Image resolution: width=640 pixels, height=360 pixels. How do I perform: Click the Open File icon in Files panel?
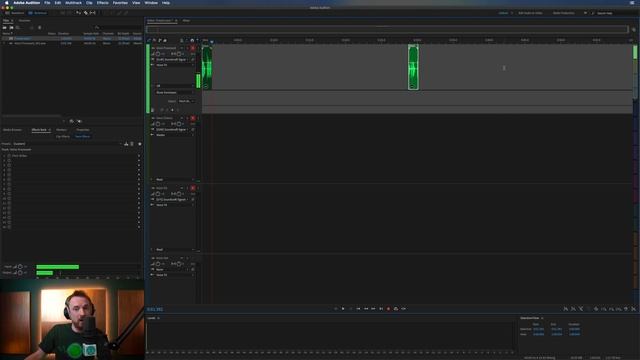pos(5,28)
